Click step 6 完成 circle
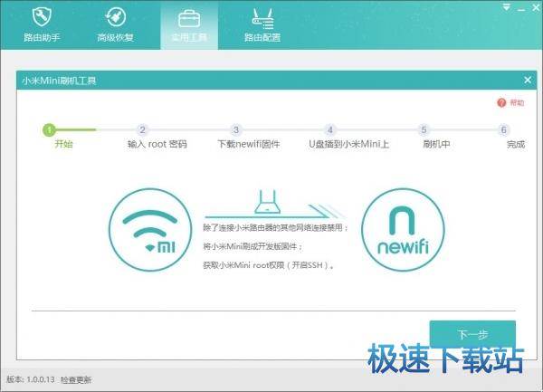This screenshot has height=392, width=543. 503,129
